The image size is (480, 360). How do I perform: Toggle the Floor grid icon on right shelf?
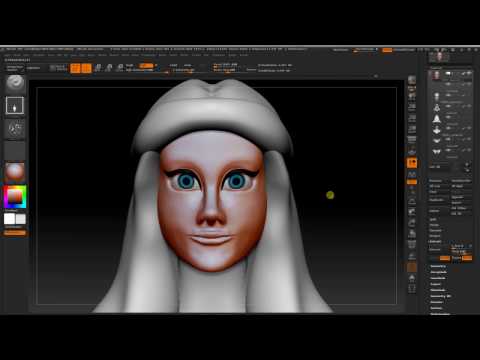(x=412, y=151)
